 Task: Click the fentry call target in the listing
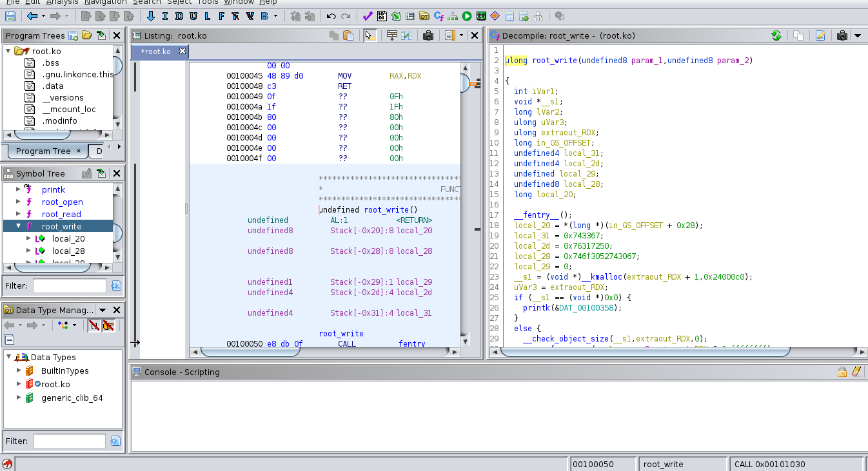[x=411, y=343]
